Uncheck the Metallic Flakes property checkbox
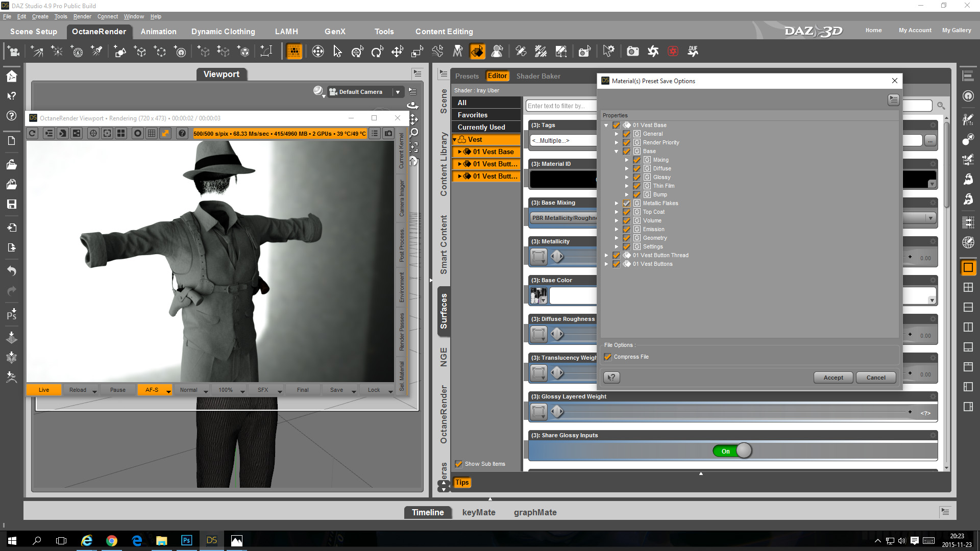 626,203
